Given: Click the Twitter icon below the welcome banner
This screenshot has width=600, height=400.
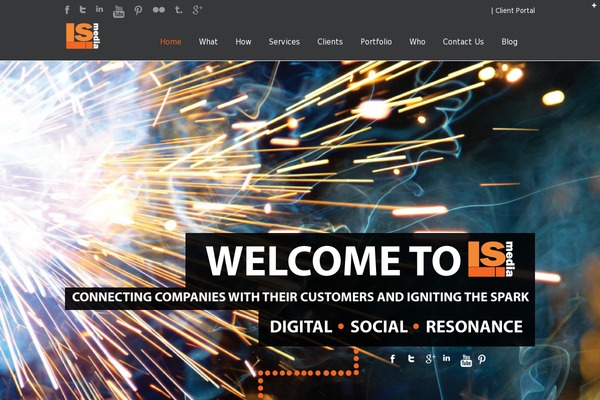Looking at the screenshot, I should (x=411, y=358).
